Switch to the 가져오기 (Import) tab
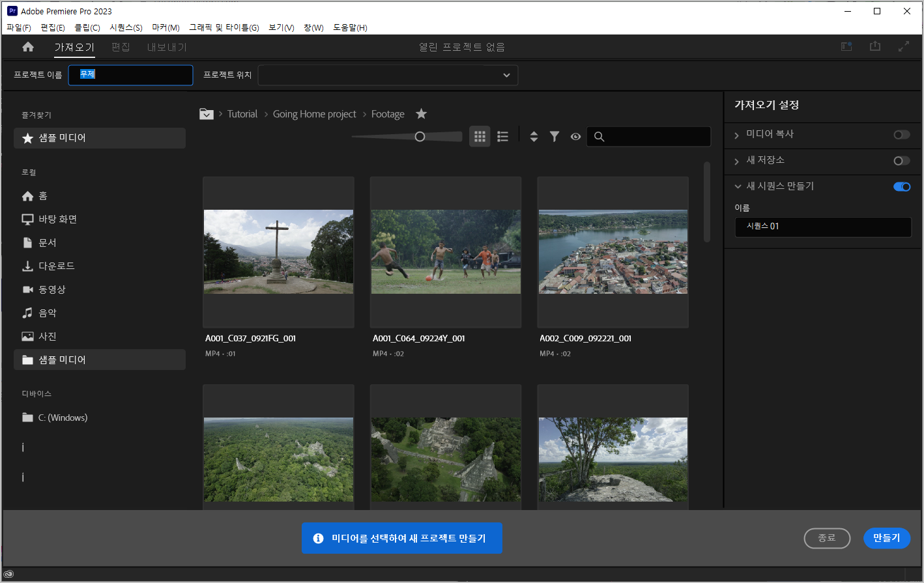The height and width of the screenshot is (583, 924). 74,47
